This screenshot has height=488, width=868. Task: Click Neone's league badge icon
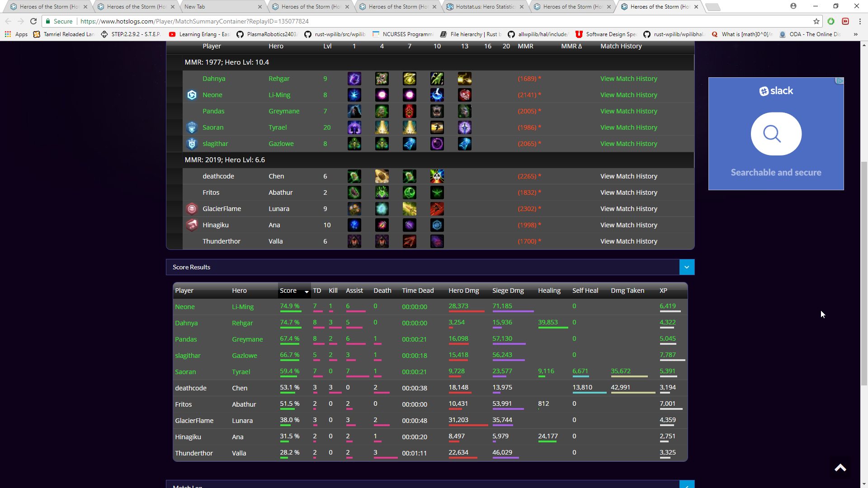coord(192,95)
